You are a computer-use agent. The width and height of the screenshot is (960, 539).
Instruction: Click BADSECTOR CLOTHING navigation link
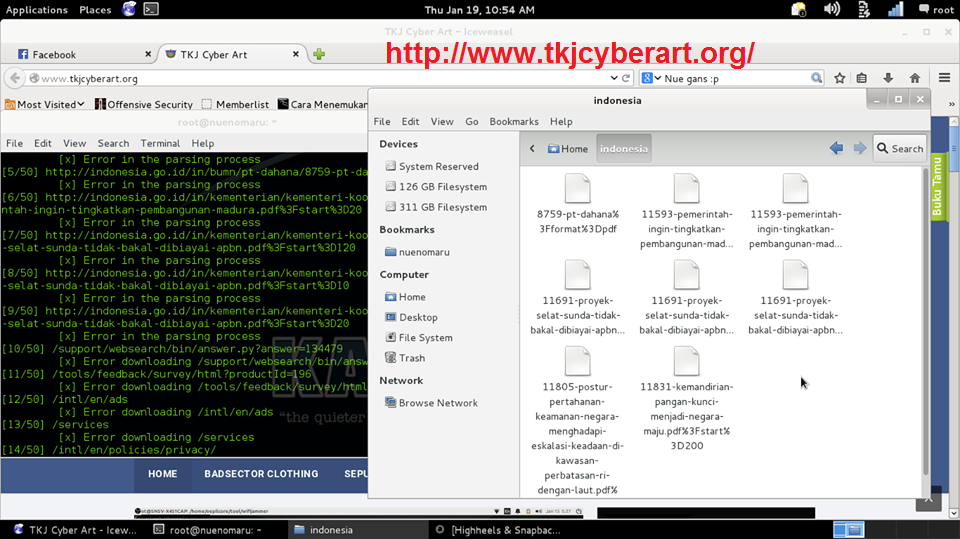[261, 474]
